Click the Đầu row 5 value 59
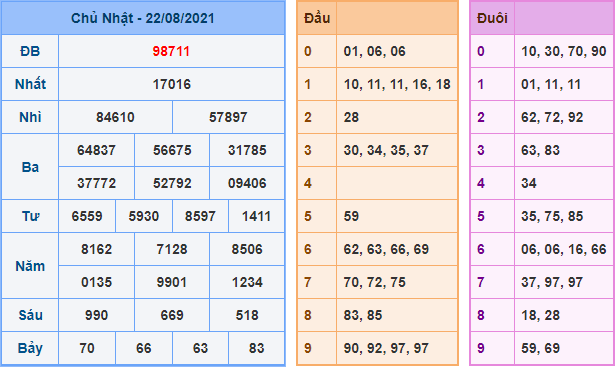Viewport: 615px width, 367px height. click(x=351, y=216)
